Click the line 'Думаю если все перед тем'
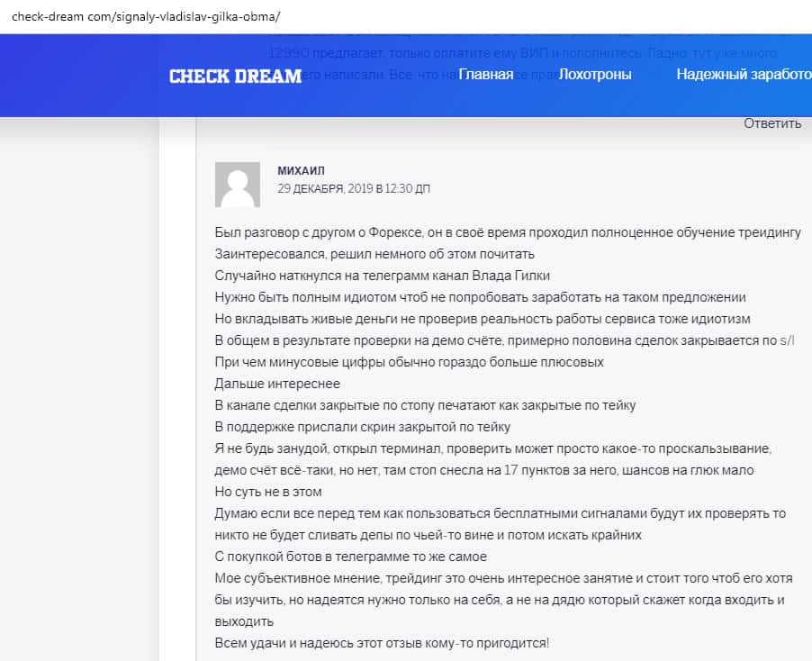 pos(501,514)
